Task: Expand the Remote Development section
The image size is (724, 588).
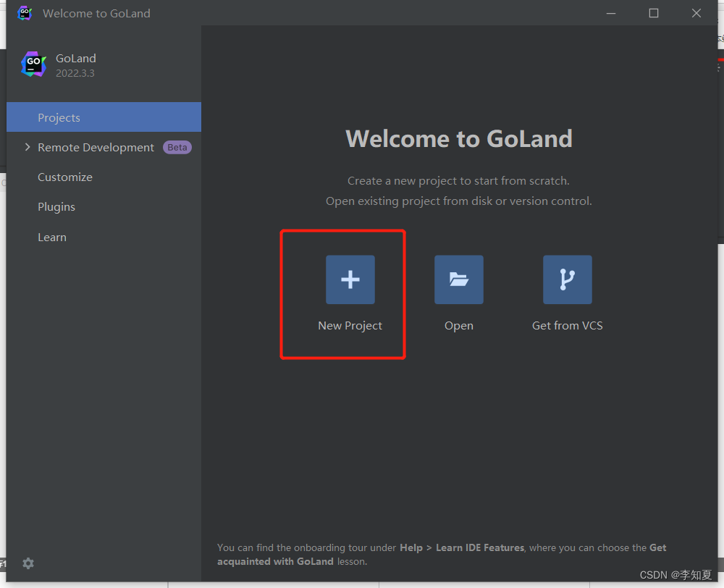Action: pyautogui.click(x=28, y=147)
